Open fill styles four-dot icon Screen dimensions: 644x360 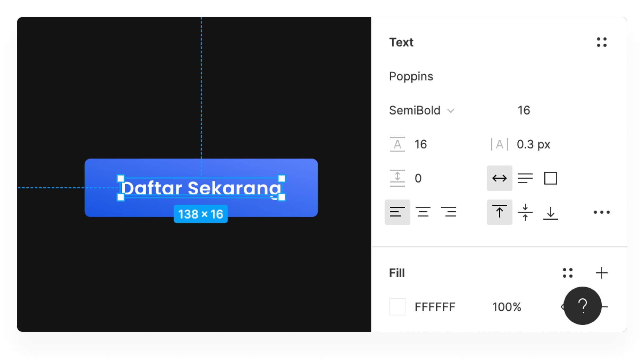(568, 273)
